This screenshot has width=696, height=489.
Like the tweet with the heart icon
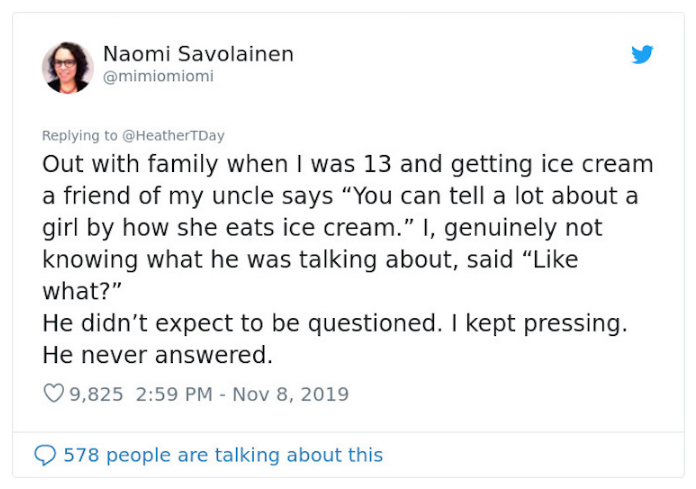(54, 394)
